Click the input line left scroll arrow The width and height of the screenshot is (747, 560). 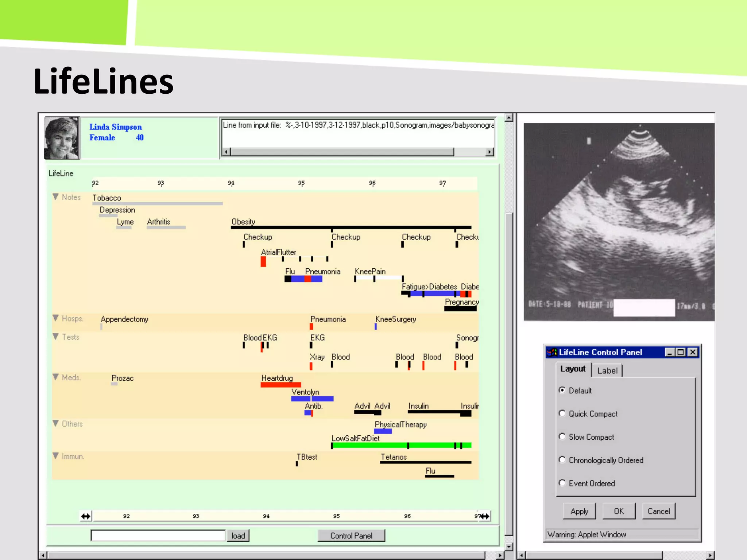click(x=226, y=152)
